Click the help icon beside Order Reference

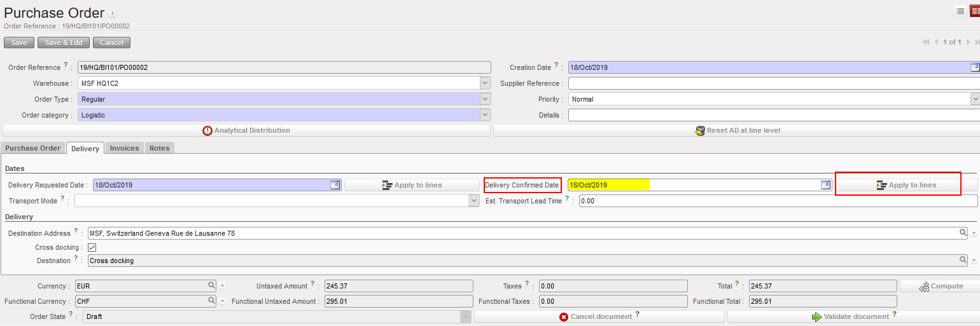click(66, 65)
